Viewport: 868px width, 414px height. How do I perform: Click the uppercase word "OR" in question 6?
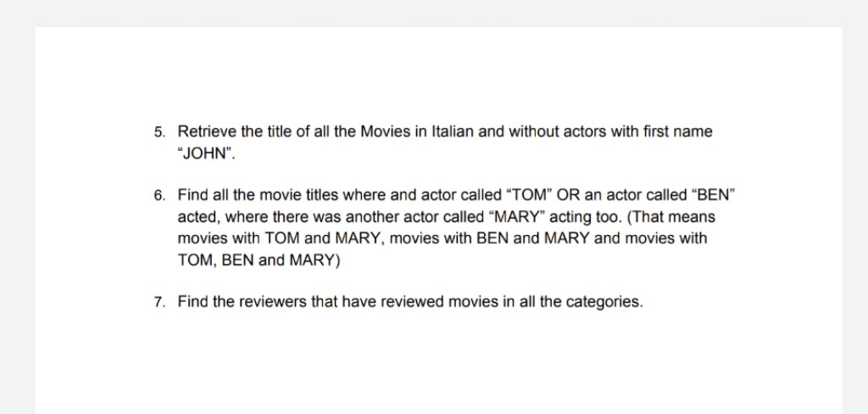click(567, 195)
